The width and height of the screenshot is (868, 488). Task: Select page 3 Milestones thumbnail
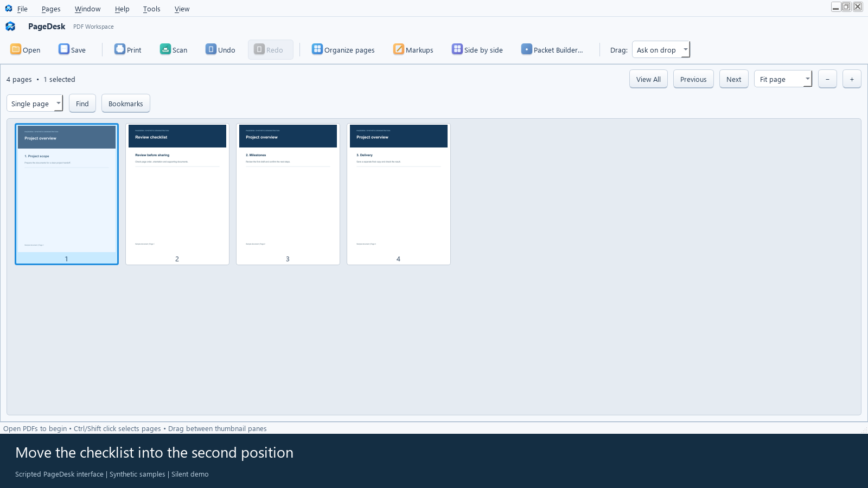pyautogui.click(x=288, y=194)
